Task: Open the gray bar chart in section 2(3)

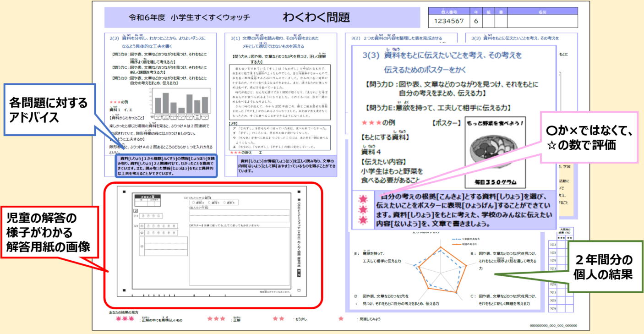Action: 180,104
